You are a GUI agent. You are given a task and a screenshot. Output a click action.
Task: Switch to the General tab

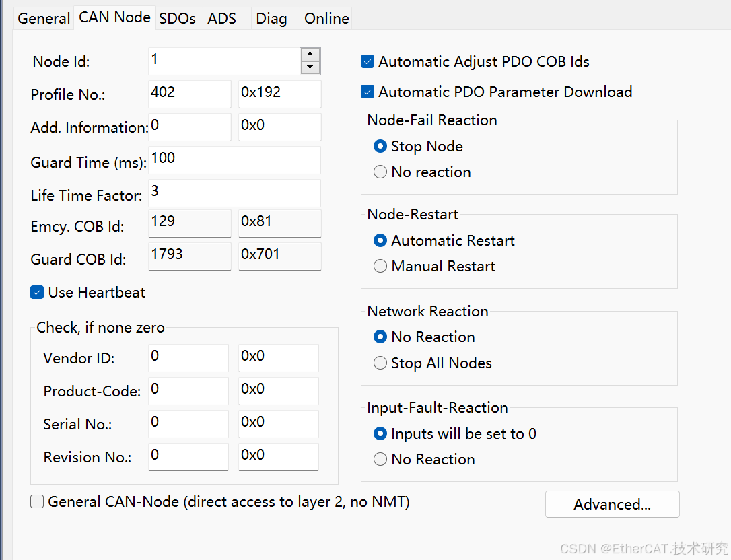tap(44, 18)
